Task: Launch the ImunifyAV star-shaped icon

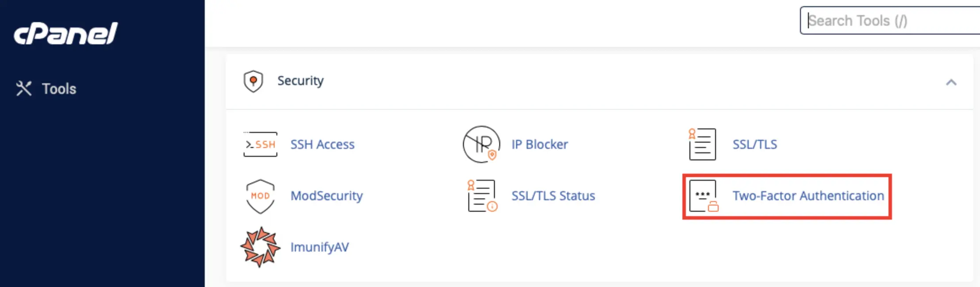Action: (x=260, y=247)
